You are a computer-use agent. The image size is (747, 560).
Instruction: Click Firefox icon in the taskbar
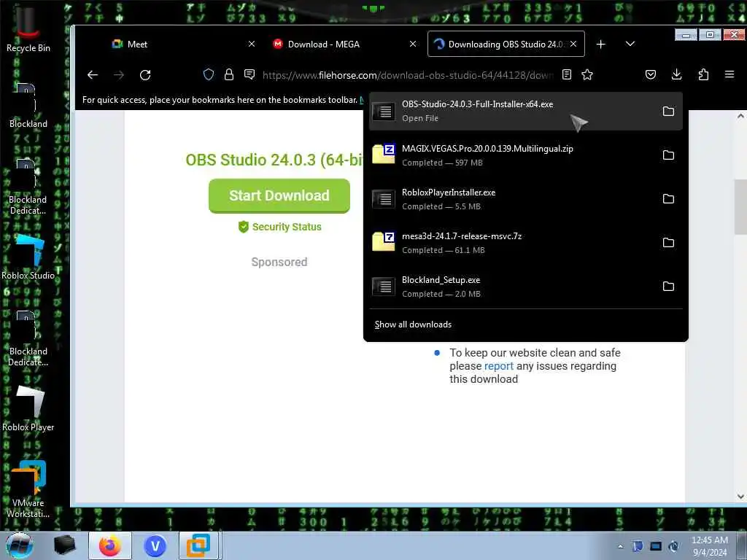pos(110,545)
